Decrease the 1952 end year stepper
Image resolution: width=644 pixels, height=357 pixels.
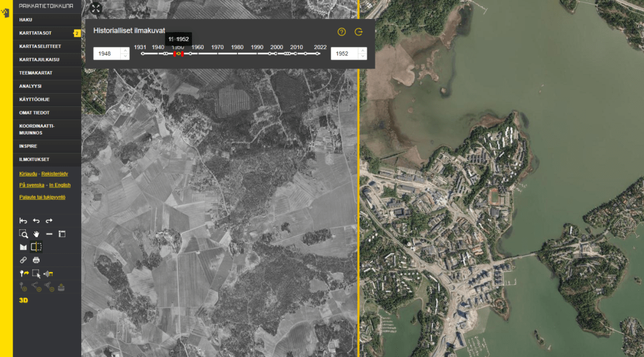point(362,57)
